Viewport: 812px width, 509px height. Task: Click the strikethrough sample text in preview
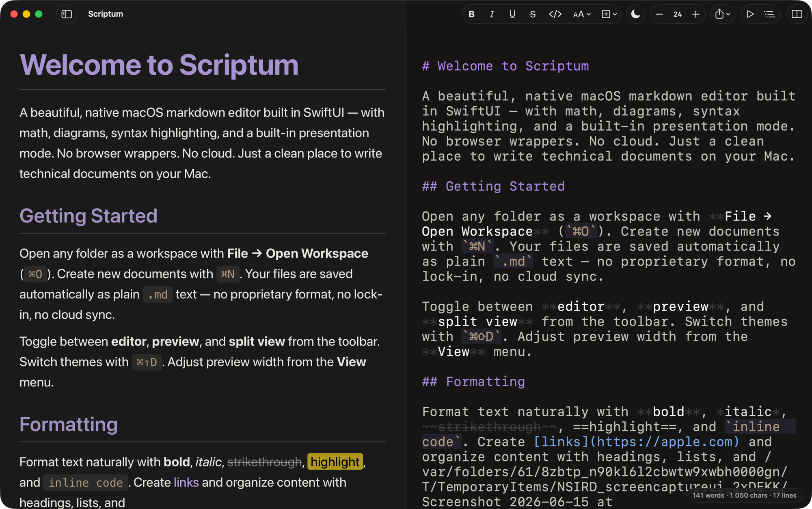(264, 462)
